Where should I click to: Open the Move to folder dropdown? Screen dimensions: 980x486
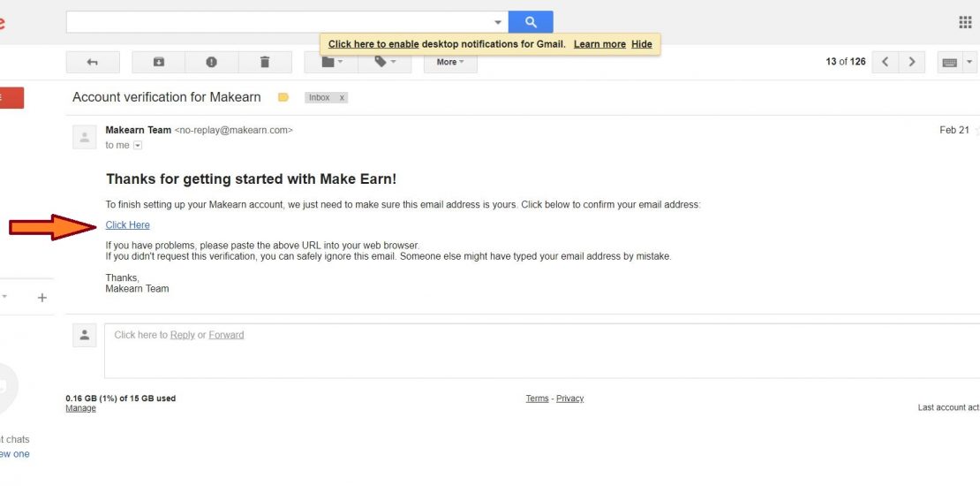click(332, 62)
